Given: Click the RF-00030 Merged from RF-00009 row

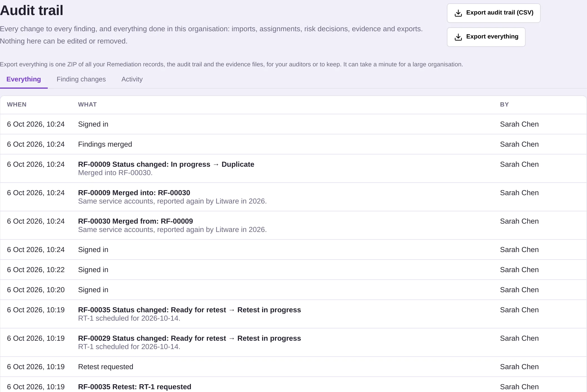Looking at the screenshot, I should click(293, 225).
